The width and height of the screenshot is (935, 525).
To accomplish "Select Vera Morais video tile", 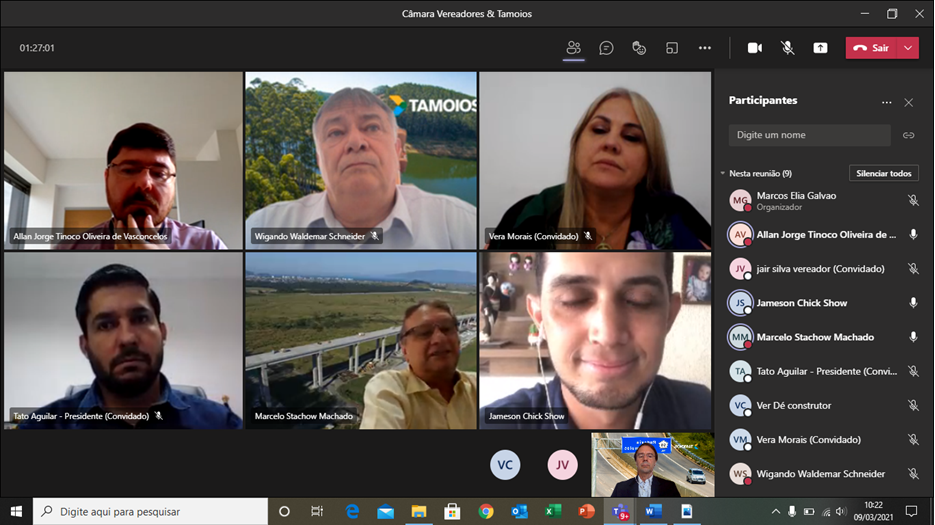I will tap(595, 160).
